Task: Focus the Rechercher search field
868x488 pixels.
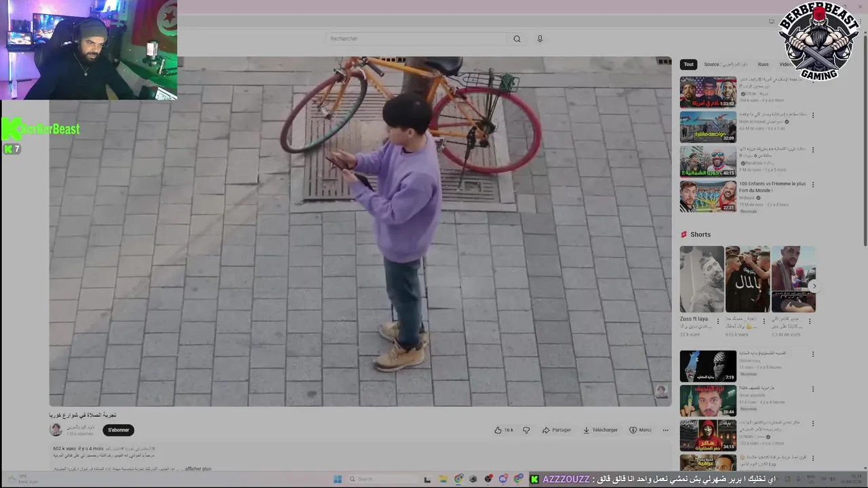Action: (417, 39)
